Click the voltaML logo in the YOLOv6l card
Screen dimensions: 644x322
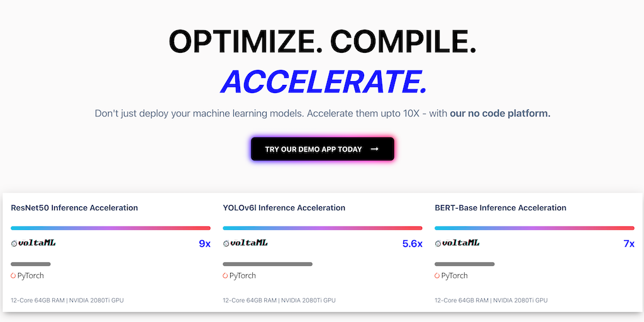[246, 243]
